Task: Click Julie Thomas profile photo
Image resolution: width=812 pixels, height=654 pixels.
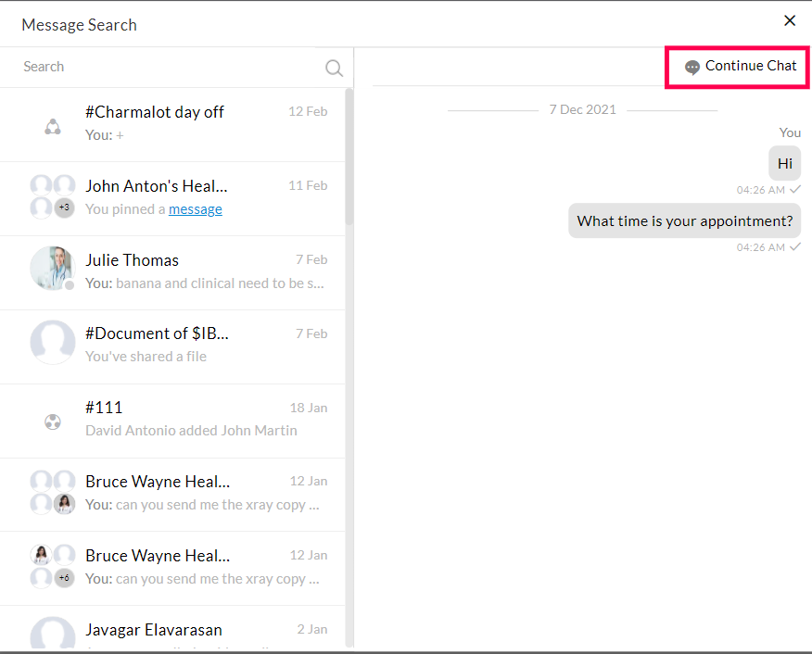Action: (52, 269)
